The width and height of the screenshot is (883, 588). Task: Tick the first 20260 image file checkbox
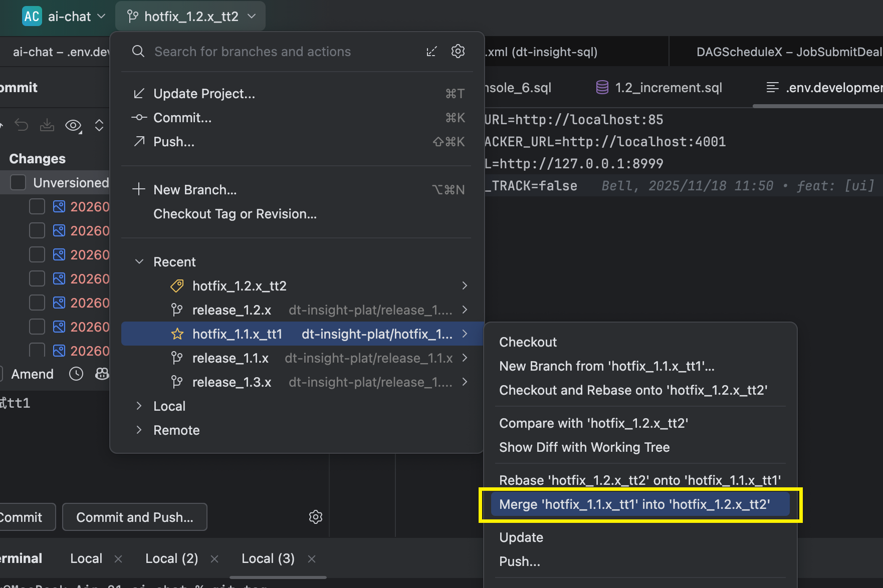37,206
